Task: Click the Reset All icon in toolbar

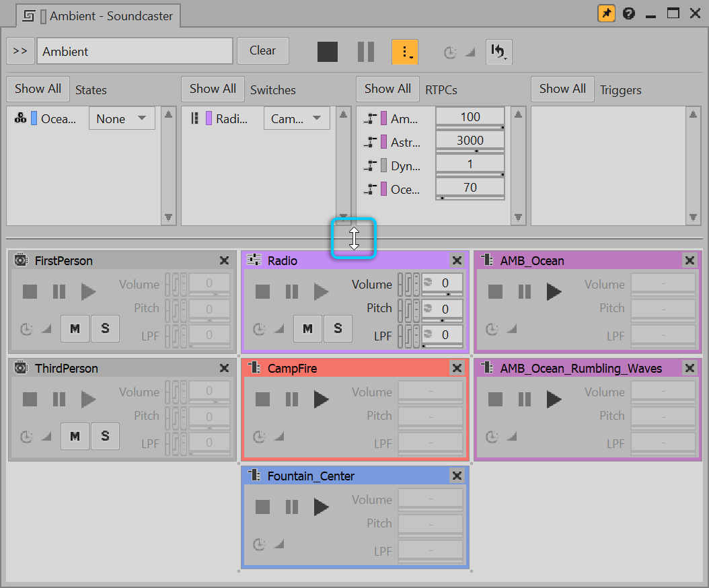Action: [x=498, y=52]
